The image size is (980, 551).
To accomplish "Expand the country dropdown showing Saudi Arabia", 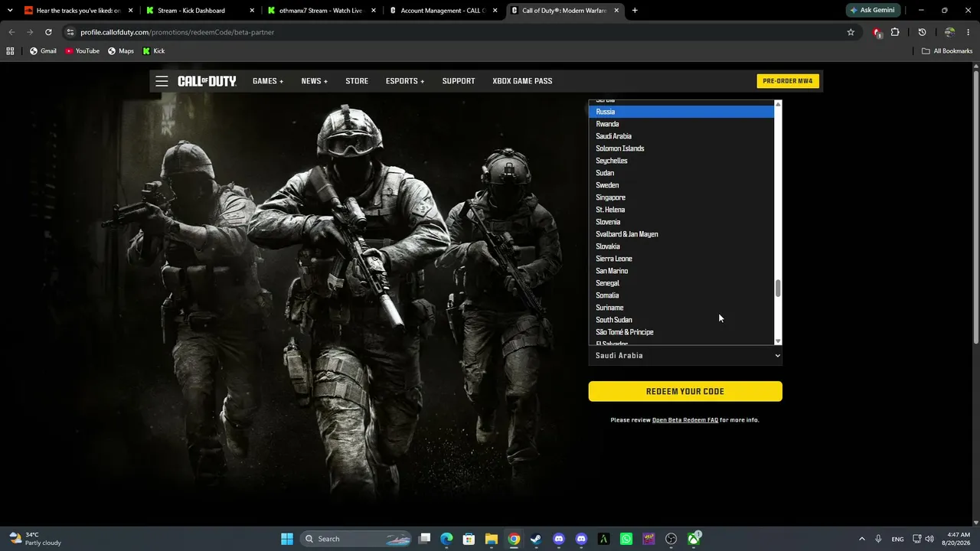I will click(685, 356).
